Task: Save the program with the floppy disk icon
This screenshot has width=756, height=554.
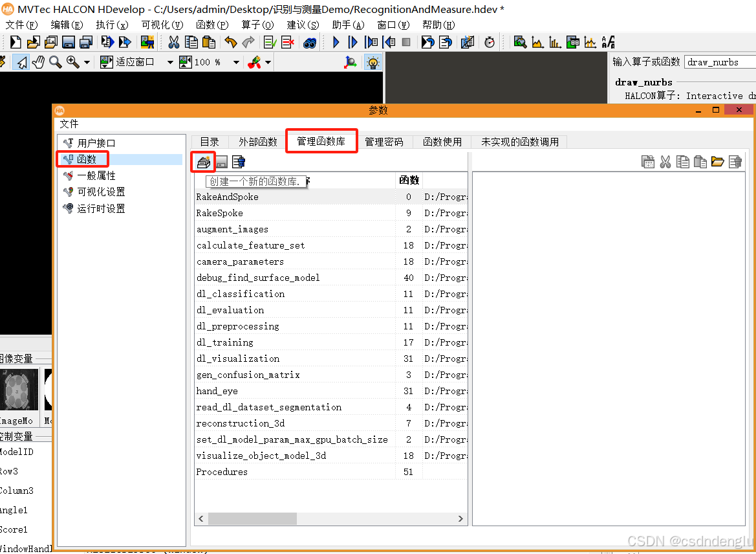Action: tap(68, 42)
